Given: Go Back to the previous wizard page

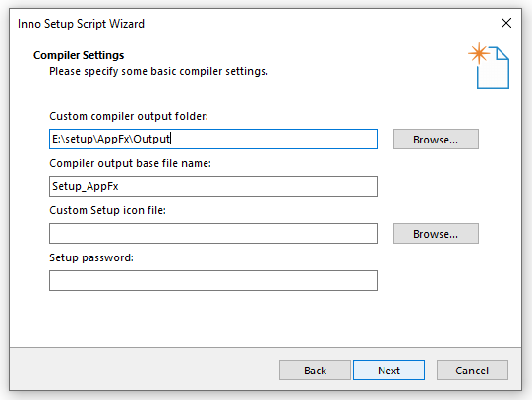Looking at the screenshot, I should 315,371.
